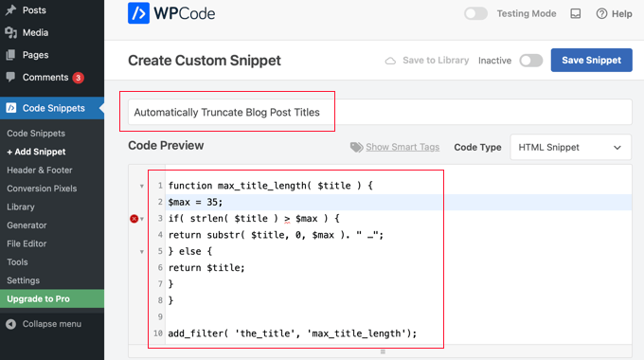
Task: Open the Media menu
Action: click(35, 32)
